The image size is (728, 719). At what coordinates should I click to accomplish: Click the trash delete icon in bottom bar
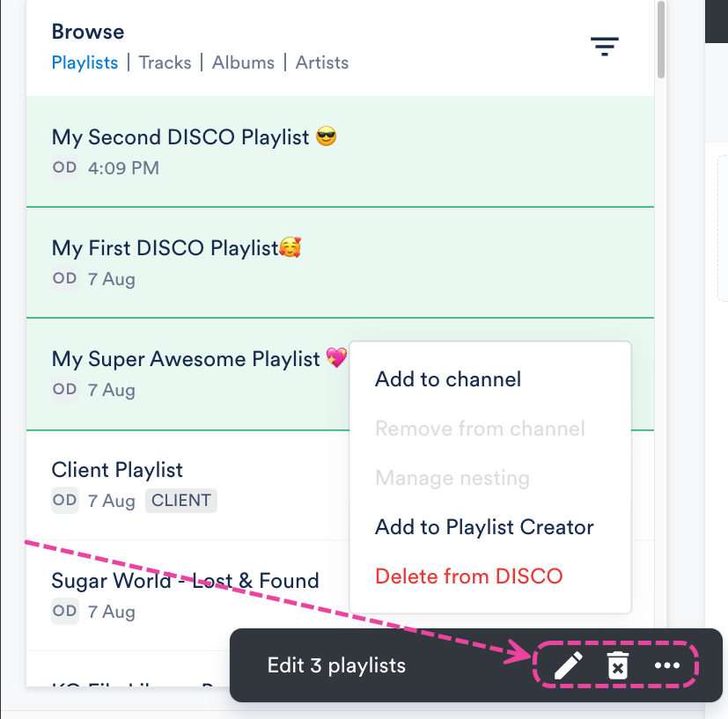[618, 665]
